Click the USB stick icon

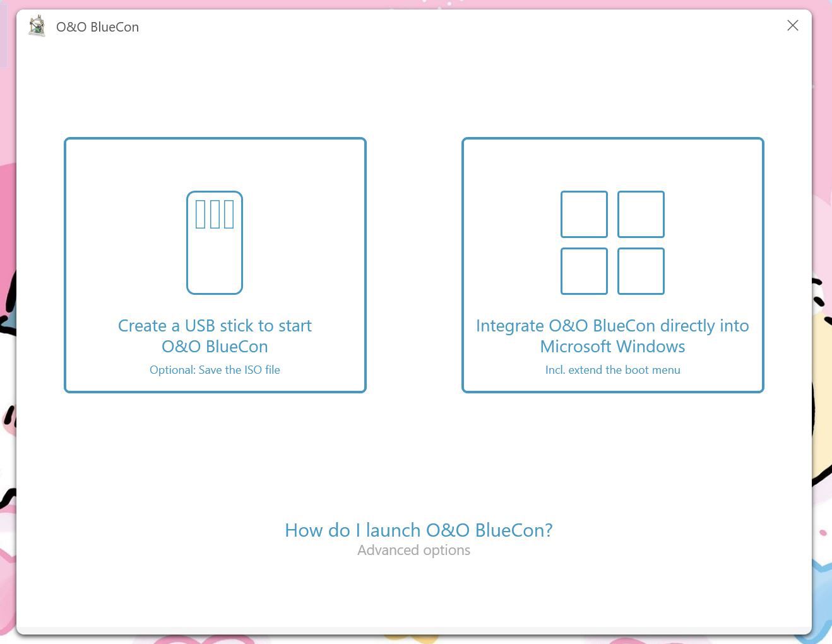[215, 242]
